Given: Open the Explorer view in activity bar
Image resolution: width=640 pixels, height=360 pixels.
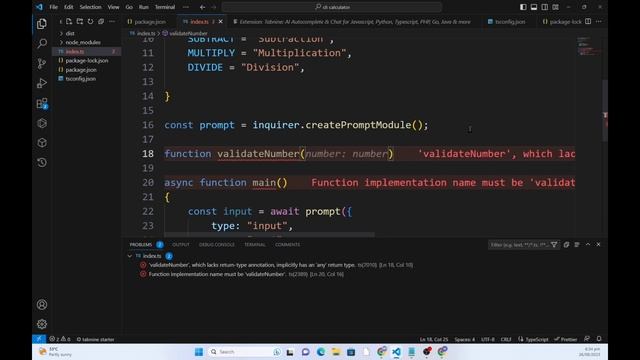Looking at the screenshot, I should click(x=42, y=24).
